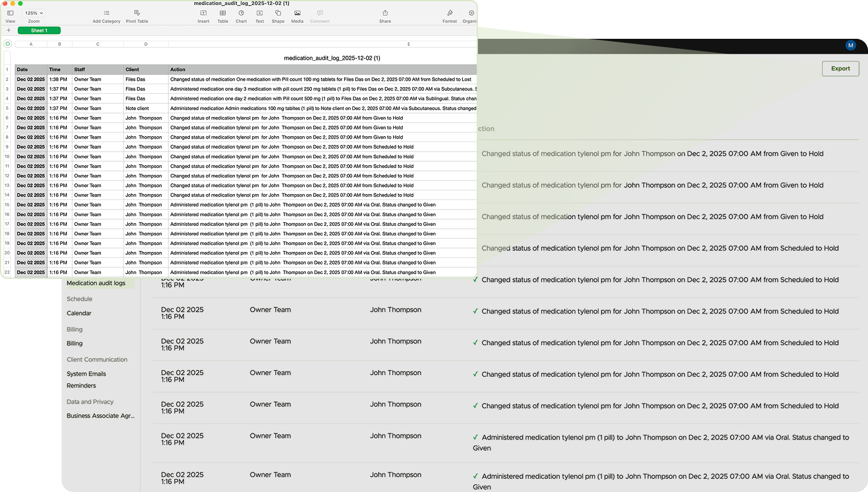868x492 pixels.
Task: Click the Organize toolbar icon
Action: pyautogui.click(x=471, y=13)
